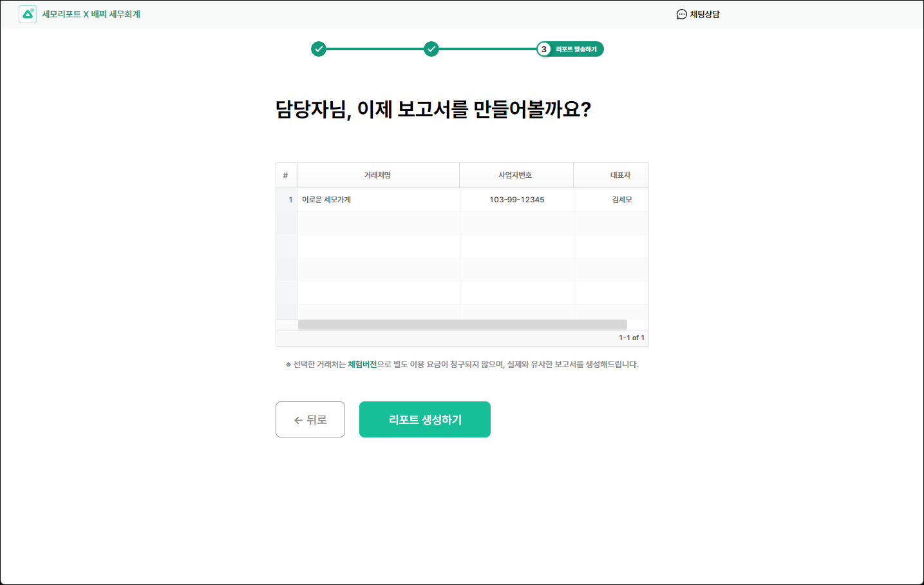This screenshot has height=585, width=924.
Task: Click the 채팅상담 text label
Action: coord(704,14)
